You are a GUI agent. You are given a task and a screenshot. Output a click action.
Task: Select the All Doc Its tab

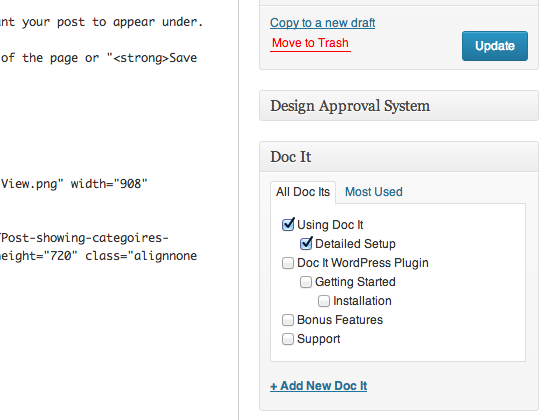tap(303, 192)
